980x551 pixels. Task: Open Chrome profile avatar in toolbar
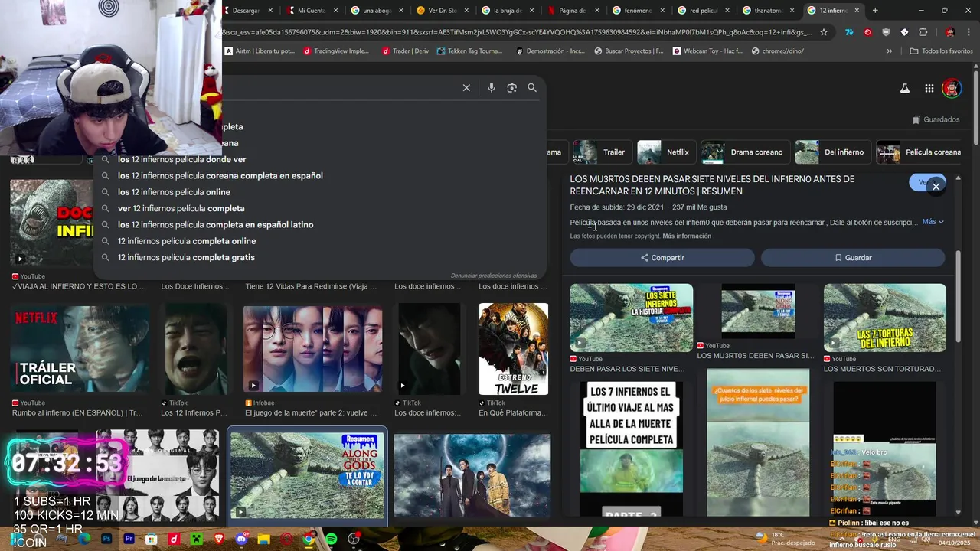point(950,32)
